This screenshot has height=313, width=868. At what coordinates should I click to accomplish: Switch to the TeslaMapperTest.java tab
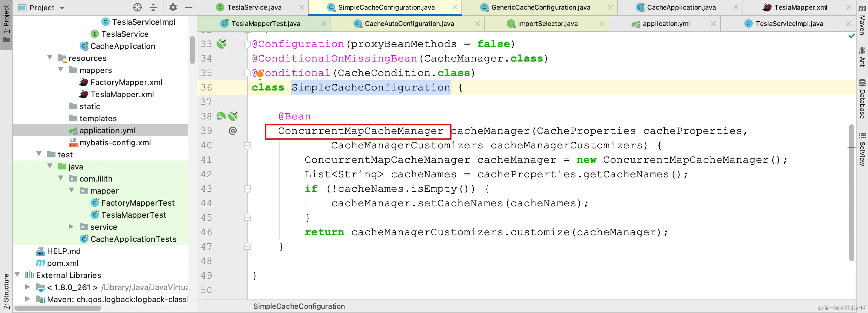click(x=266, y=24)
